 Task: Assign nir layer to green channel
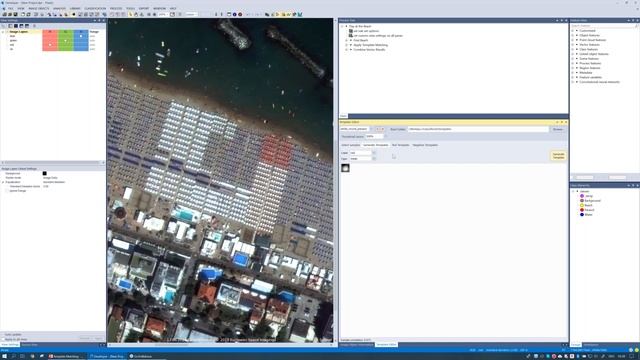pos(65,49)
